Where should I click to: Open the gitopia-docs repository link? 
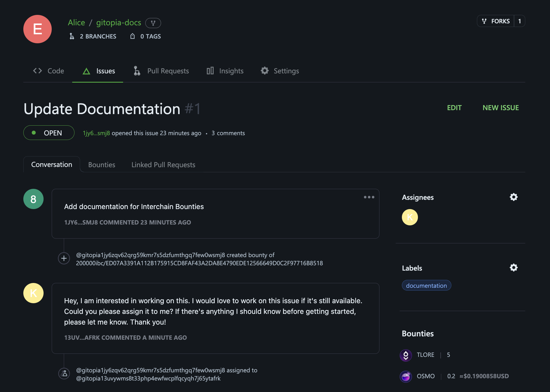click(x=119, y=22)
